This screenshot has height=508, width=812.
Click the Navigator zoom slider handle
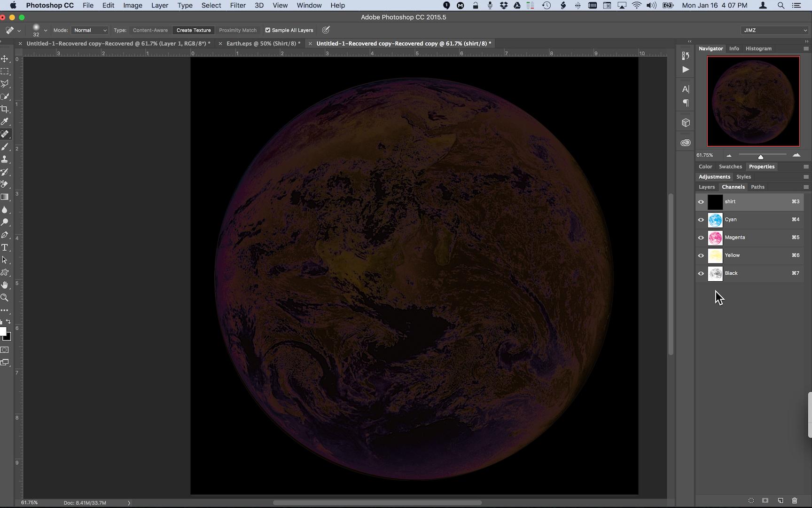760,157
